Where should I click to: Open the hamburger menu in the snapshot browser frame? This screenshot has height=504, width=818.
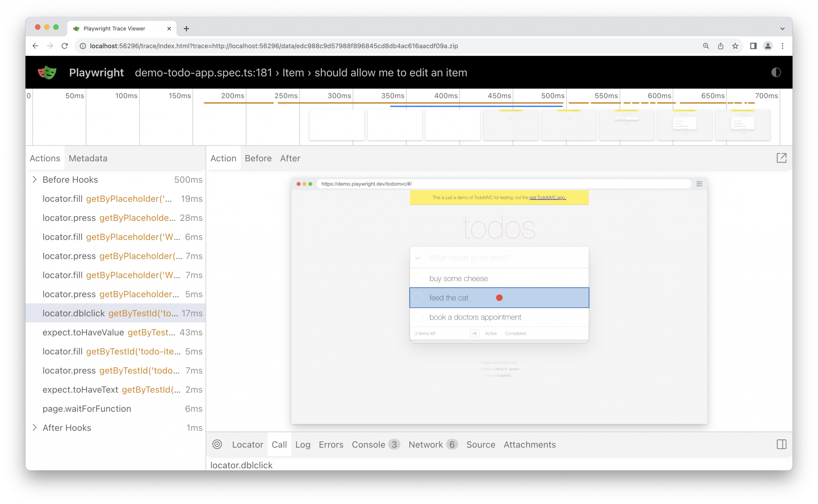(x=699, y=184)
